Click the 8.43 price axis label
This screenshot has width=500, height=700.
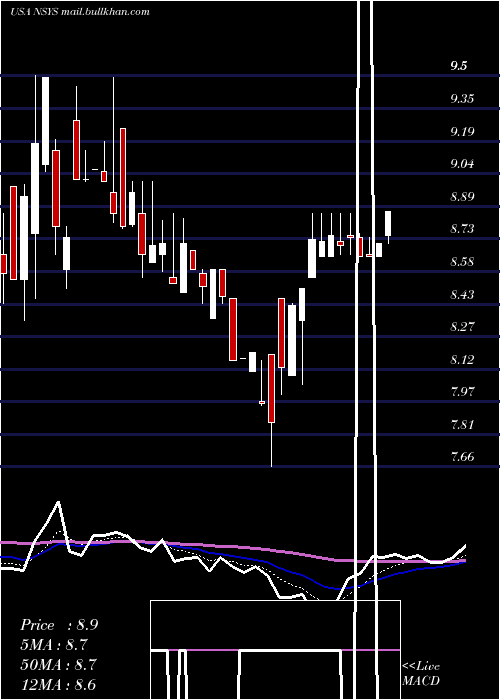(x=462, y=295)
